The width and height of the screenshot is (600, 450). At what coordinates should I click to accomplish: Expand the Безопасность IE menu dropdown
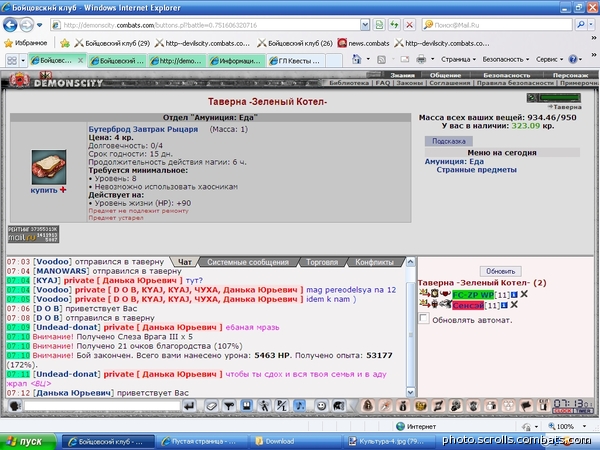coord(506,59)
